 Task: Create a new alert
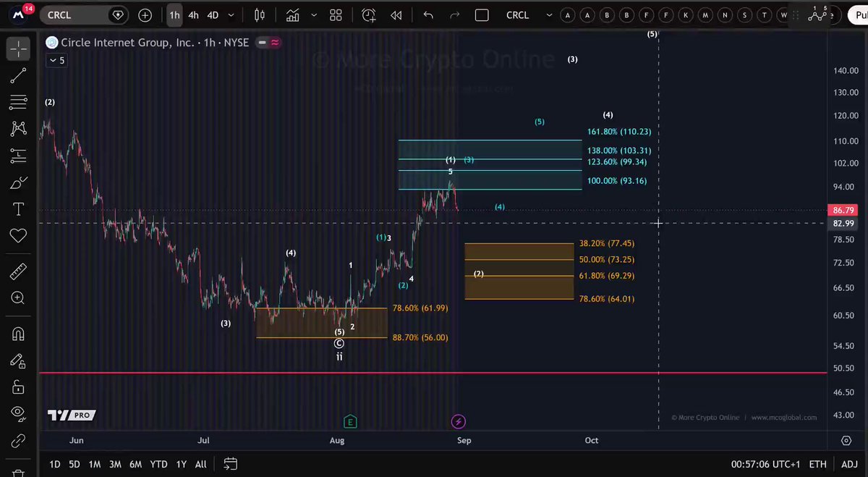[369, 14]
